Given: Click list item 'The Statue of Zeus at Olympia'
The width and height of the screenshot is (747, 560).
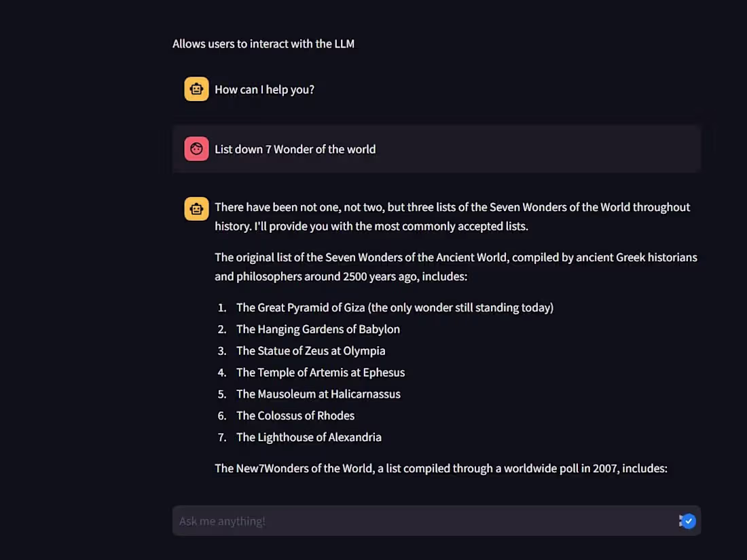Looking at the screenshot, I should [x=310, y=351].
